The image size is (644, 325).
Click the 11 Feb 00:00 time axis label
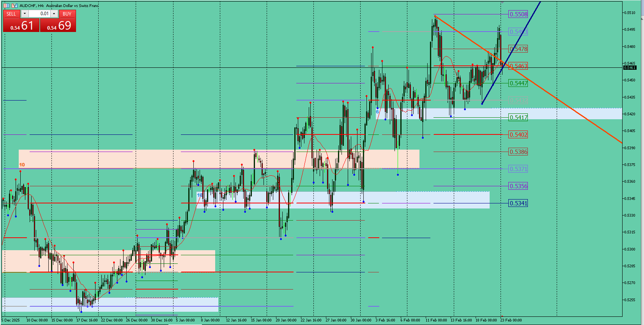[x=436, y=320]
